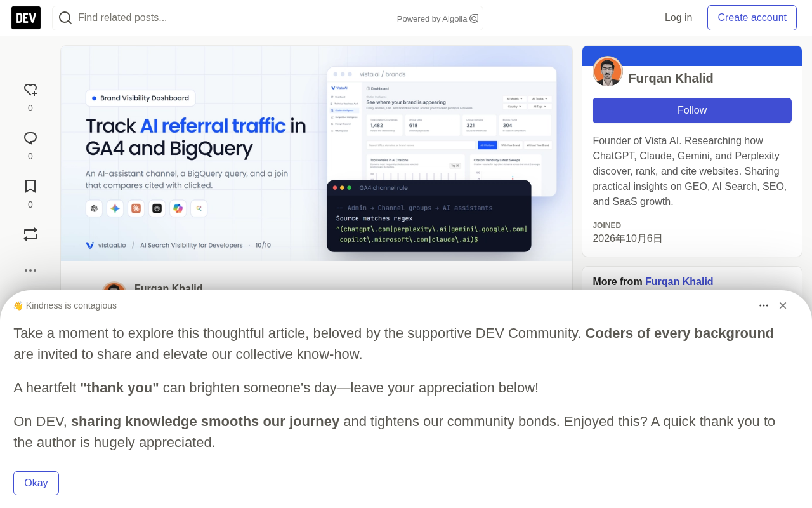812x508 pixels.
Task: Click the Founder of Vista AI bio text
Action: (x=690, y=171)
